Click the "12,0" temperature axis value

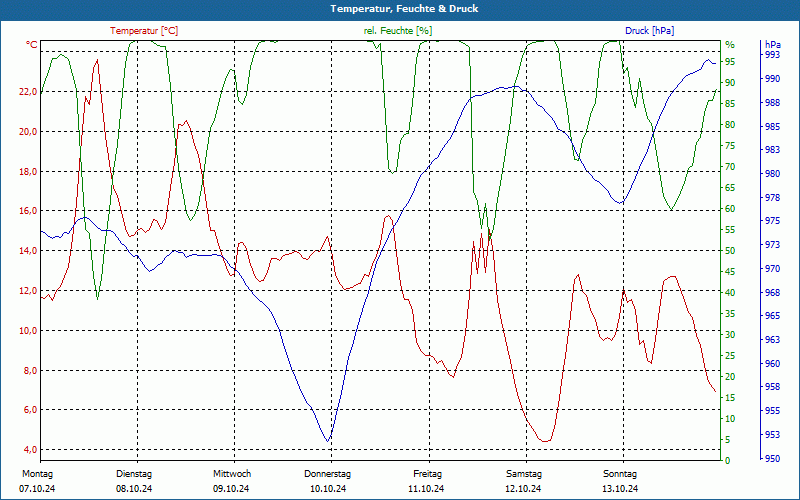(29, 290)
